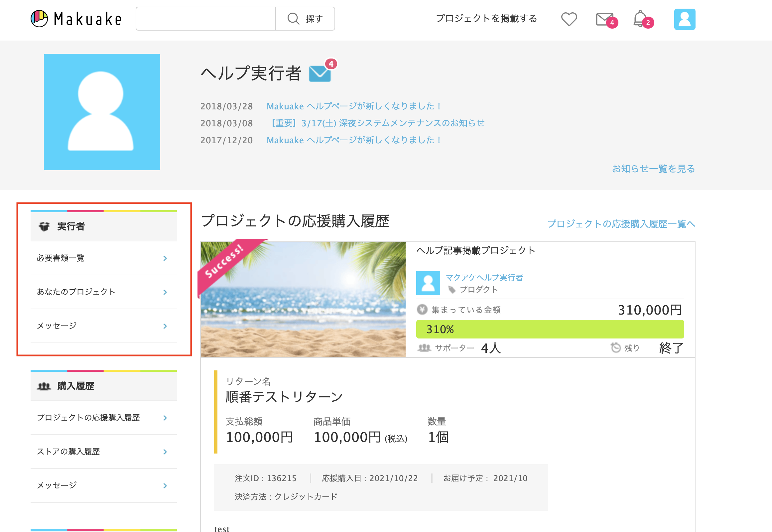Open the beach project thumbnail with Success banner
This screenshot has height=532, width=772.
coord(303,298)
